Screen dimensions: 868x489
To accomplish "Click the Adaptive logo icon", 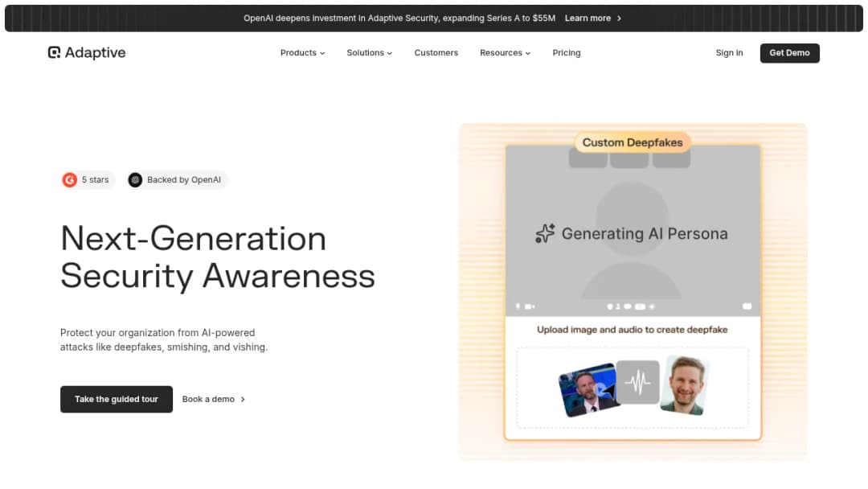I will click(x=54, y=52).
